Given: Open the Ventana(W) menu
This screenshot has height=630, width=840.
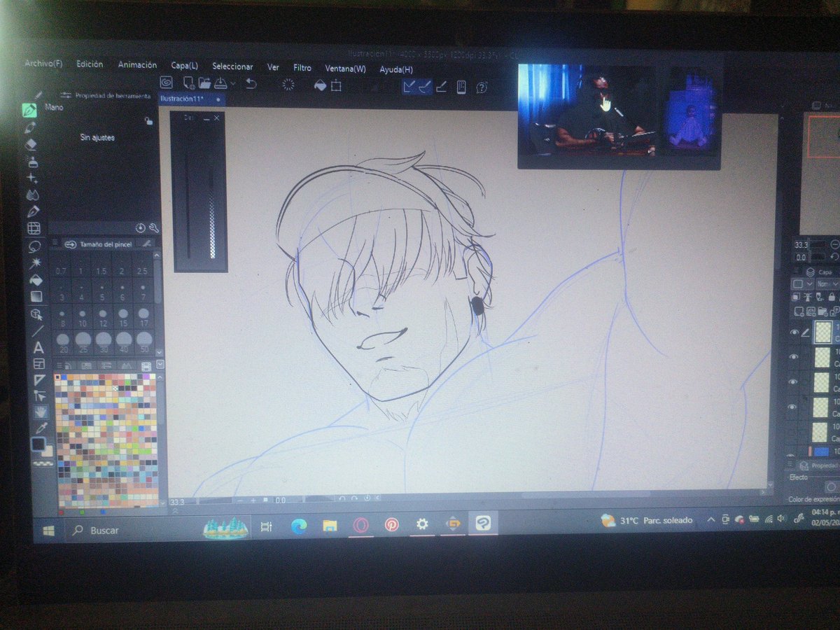Looking at the screenshot, I should 345,69.
